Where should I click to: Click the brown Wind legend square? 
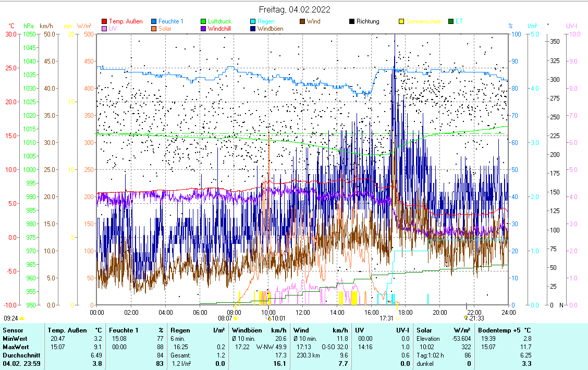pyautogui.click(x=302, y=21)
